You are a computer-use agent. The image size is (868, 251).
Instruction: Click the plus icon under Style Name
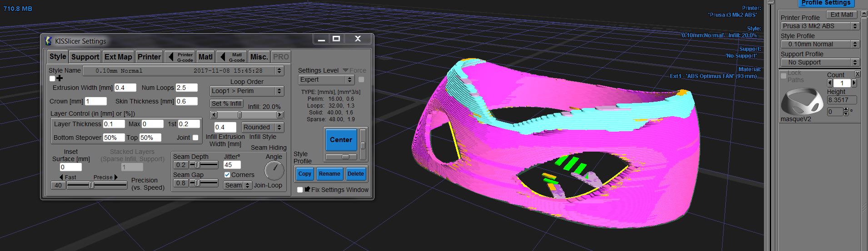point(60,79)
